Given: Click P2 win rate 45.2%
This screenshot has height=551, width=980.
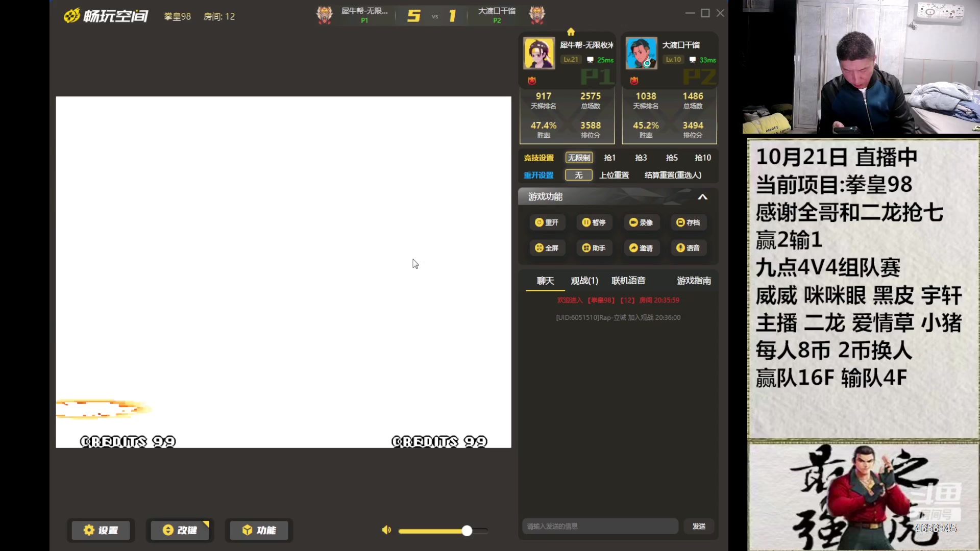Looking at the screenshot, I should (x=646, y=125).
